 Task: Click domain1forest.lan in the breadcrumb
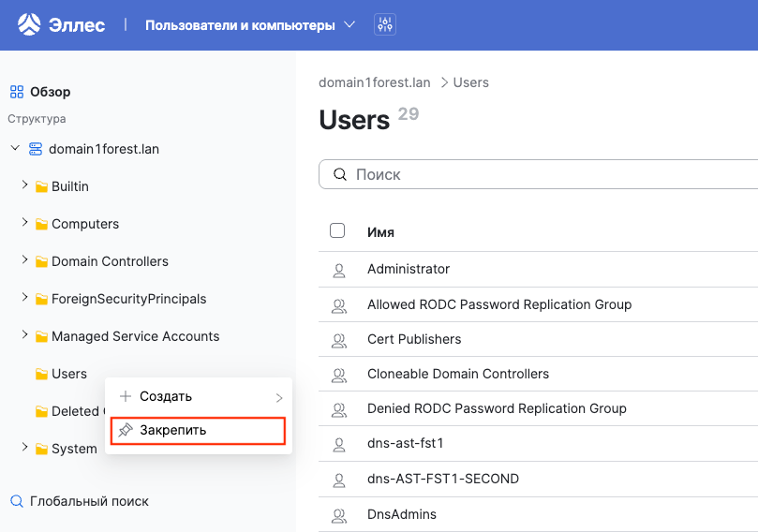[x=375, y=82]
